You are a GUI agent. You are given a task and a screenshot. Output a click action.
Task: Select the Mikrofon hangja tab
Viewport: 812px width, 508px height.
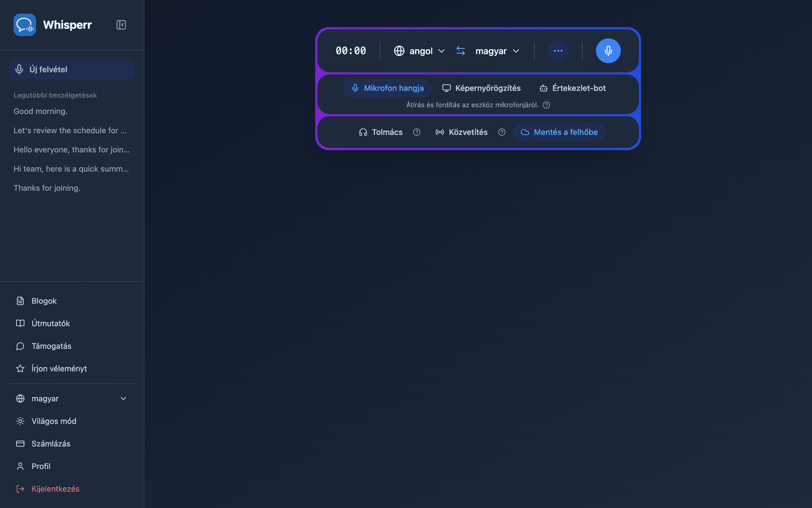coord(388,88)
